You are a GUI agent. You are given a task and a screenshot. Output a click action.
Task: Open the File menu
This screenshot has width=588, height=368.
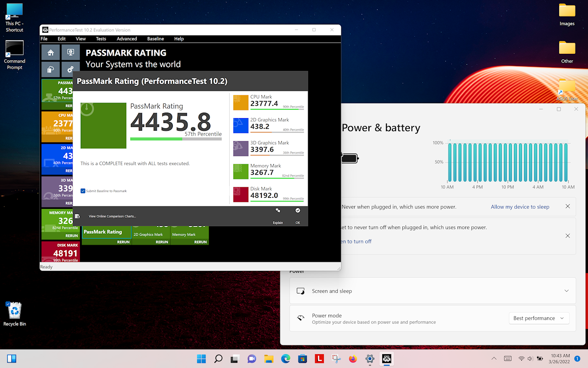coord(44,39)
